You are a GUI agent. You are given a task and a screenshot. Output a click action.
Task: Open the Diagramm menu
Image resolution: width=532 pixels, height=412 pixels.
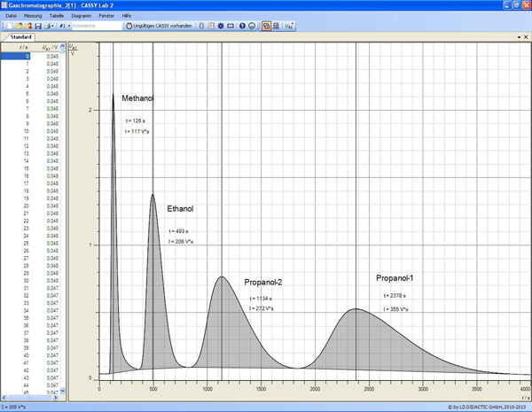pyautogui.click(x=82, y=16)
